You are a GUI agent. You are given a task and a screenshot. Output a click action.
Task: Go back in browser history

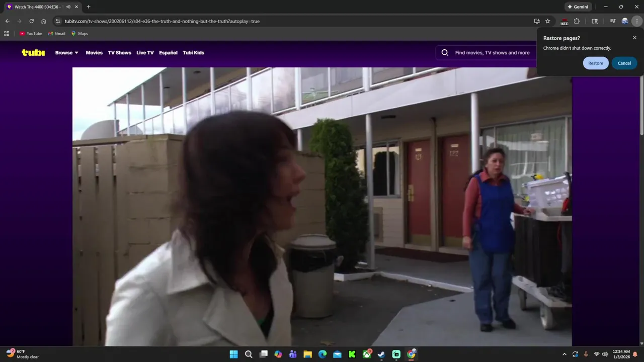tap(7, 21)
